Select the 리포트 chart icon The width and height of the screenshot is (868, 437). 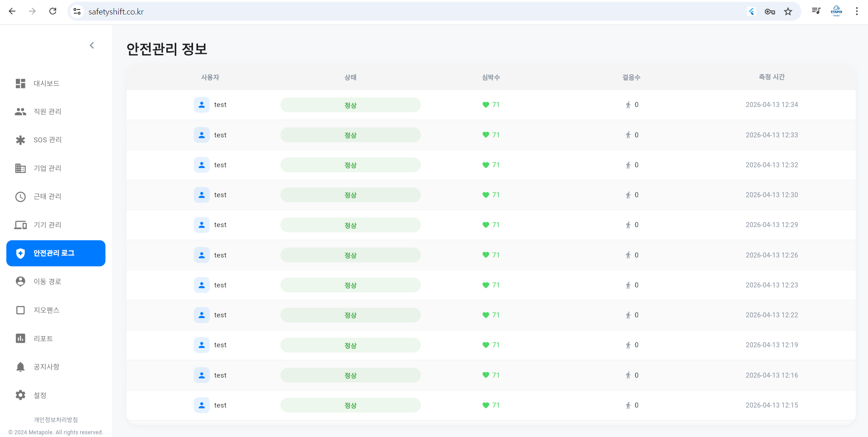(20, 339)
